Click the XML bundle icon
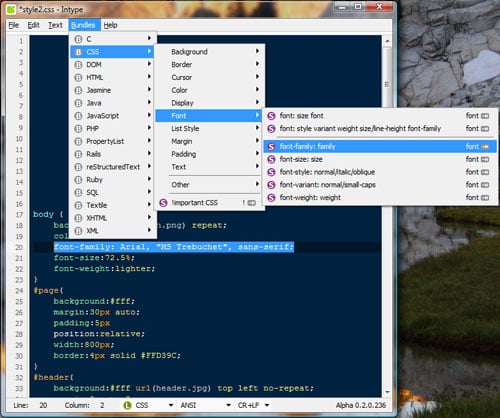This screenshot has width=500, height=418. [x=78, y=231]
